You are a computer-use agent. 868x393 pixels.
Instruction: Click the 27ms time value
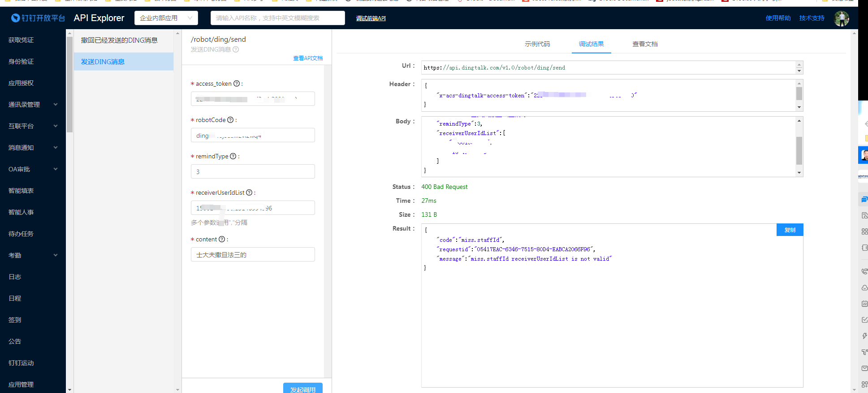[428, 201]
